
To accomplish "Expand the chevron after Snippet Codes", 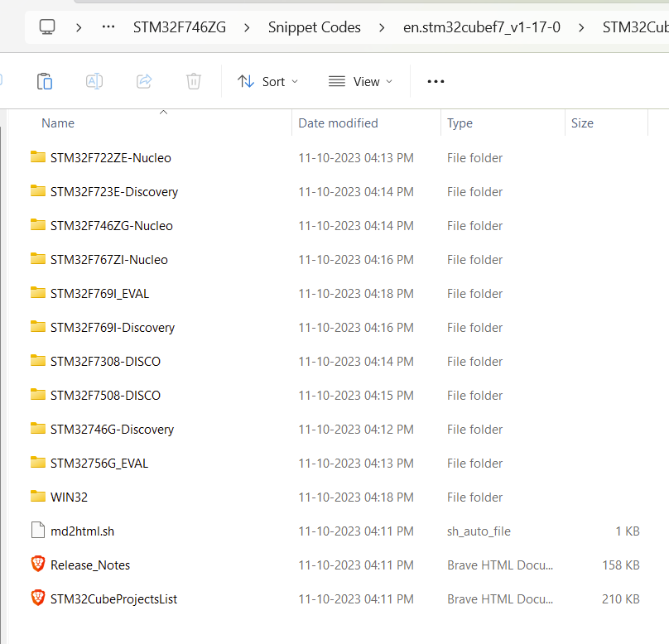I will pos(382,27).
